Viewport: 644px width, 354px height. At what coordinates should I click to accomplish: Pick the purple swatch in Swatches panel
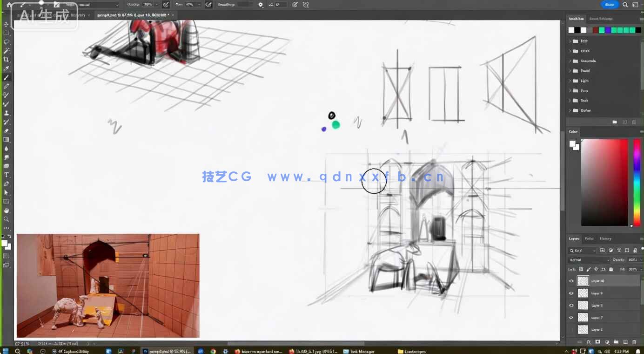(608, 30)
